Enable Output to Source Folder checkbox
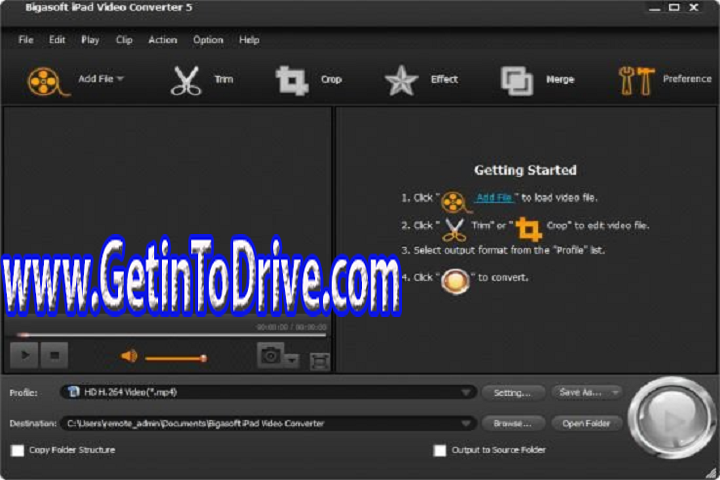 click(x=440, y=450)
